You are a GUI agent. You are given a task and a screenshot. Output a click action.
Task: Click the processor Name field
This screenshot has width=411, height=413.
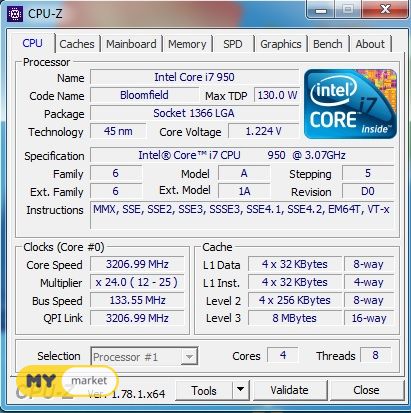(195, 77)
